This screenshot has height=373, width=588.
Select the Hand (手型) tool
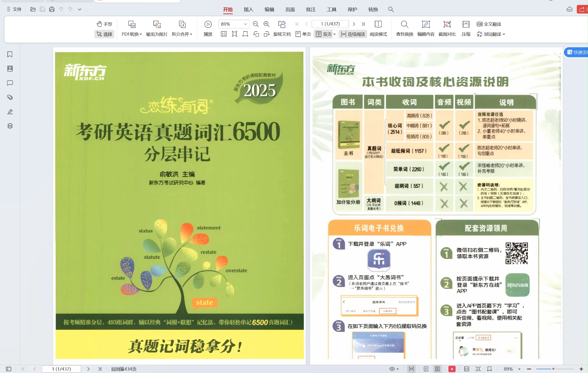pos(104,24)
